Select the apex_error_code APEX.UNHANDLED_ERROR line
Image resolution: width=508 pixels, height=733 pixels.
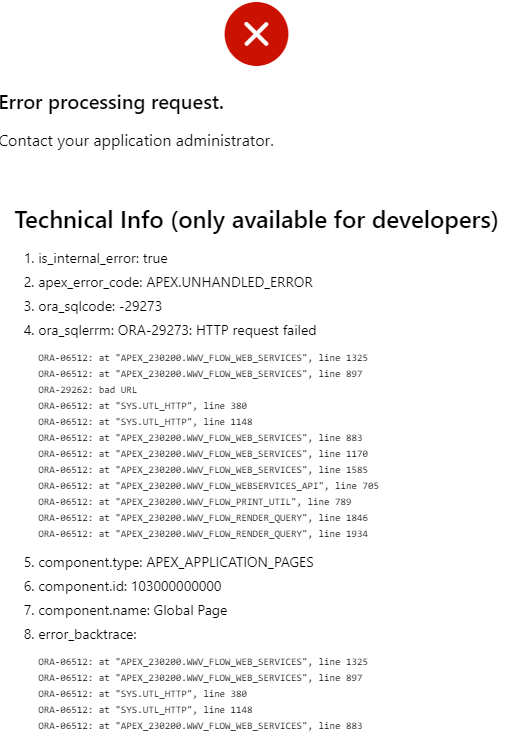(175, 282)
